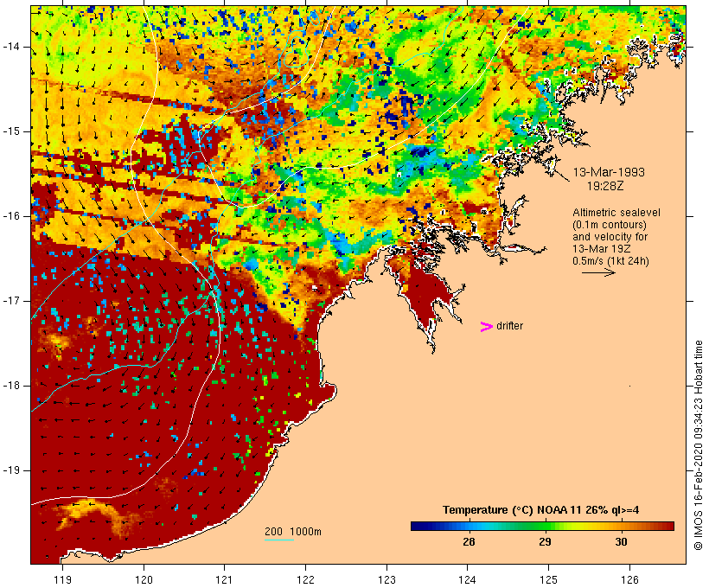709x588 pixels.
Task: Click the 125 longitude axis label
Action: pyautogui.click(x=548, y=579)
